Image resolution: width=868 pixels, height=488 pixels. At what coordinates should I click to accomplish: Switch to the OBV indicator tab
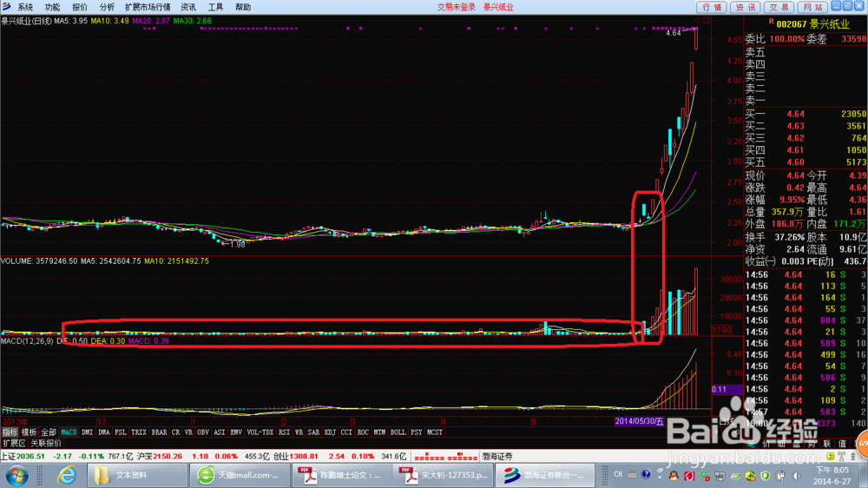[x=202, y=432]
